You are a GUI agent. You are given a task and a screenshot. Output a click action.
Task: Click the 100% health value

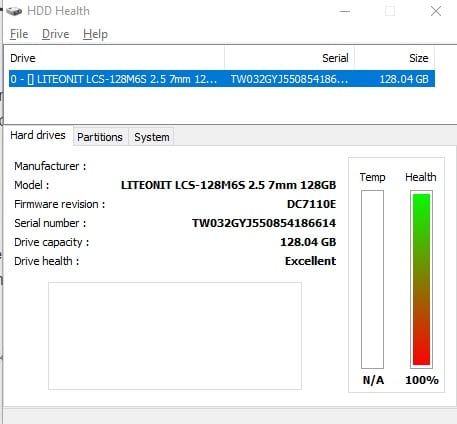[x=422, y=380]
